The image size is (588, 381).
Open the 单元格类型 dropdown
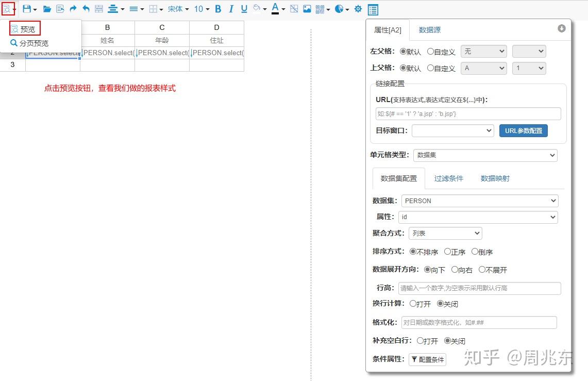[x=485, y=155]
